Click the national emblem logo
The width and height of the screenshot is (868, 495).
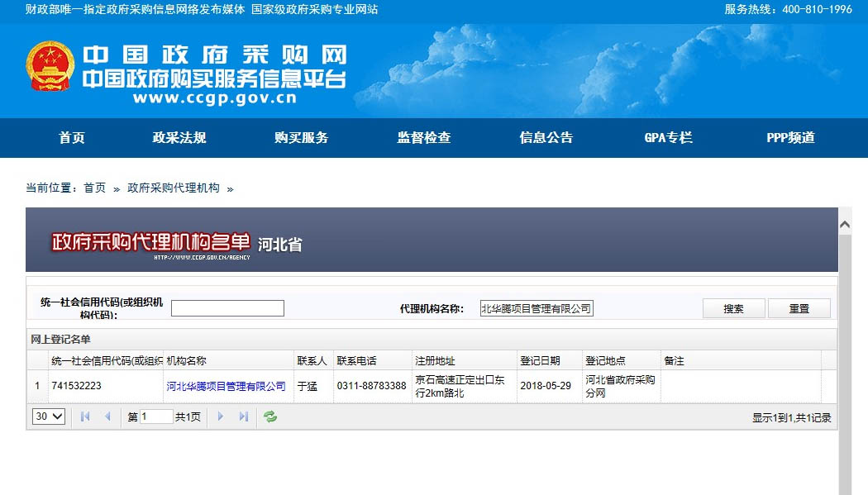(50, 66)
